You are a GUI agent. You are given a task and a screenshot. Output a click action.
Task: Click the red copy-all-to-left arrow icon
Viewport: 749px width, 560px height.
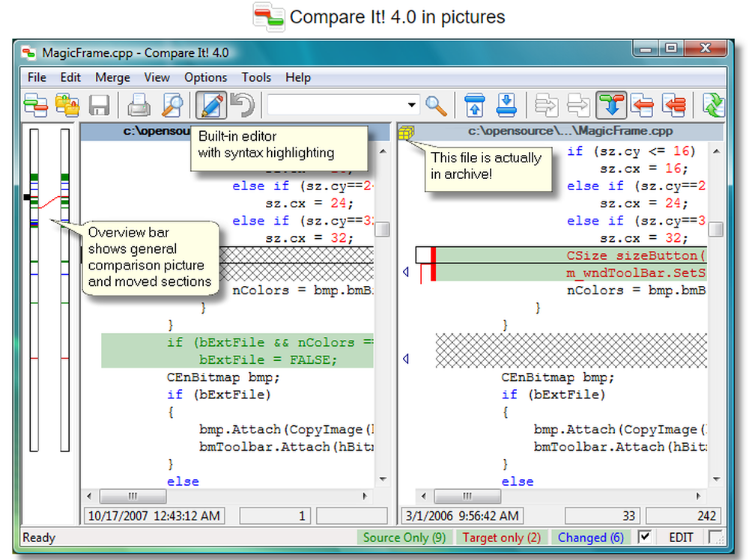(x=675, y=105)
